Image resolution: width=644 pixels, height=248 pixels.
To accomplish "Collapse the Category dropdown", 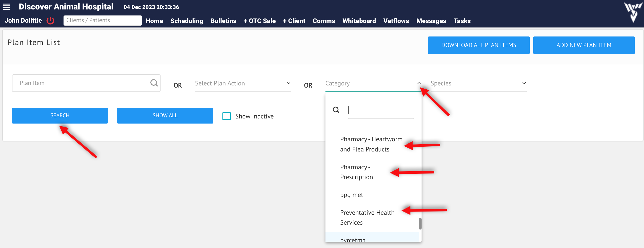I will (419, 83).
